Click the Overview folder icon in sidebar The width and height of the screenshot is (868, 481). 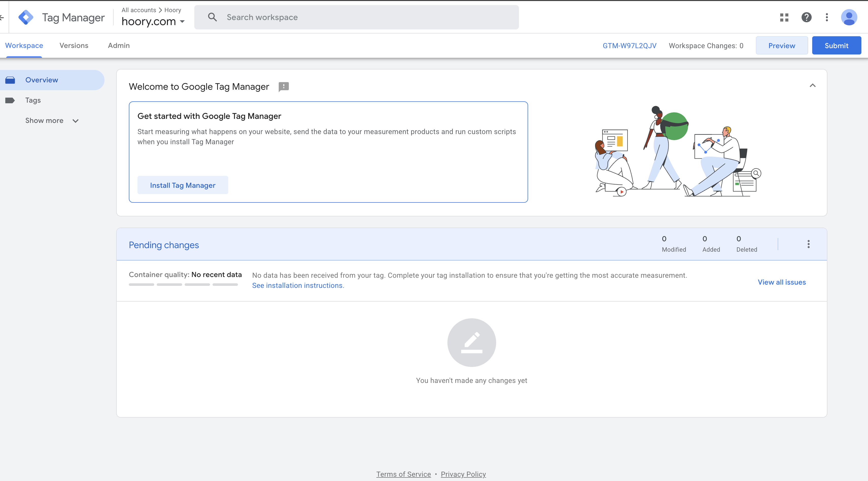(x=10, y=80)
